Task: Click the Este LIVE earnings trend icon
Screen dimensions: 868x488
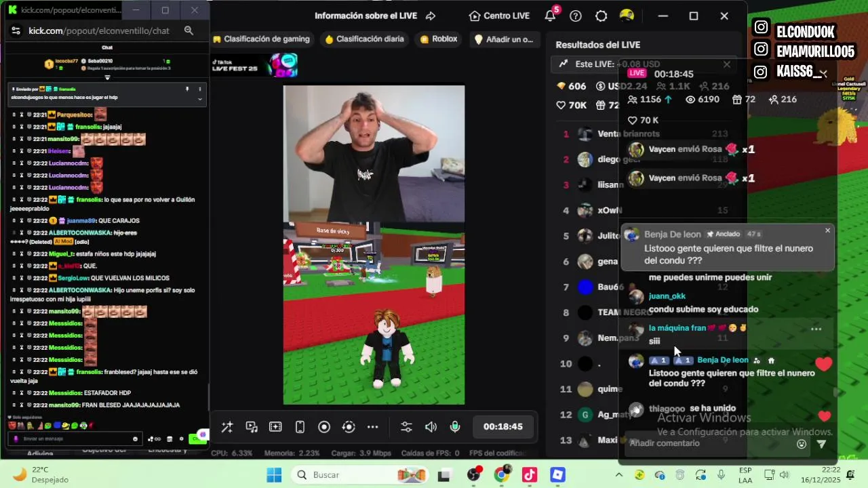Action: 564,64
